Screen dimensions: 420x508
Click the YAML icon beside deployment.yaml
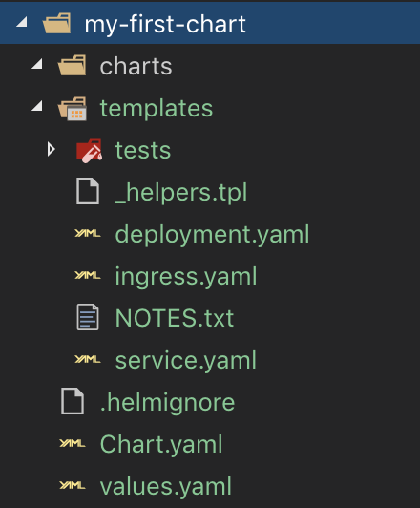[88, 233]
